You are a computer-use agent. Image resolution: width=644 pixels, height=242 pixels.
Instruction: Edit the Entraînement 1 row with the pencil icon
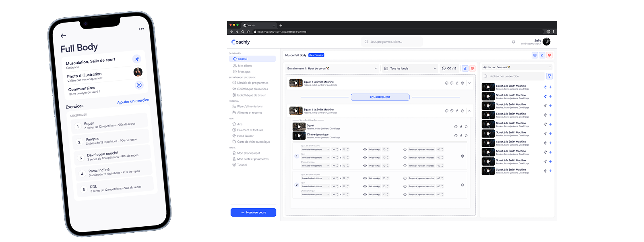coord(465,69)
